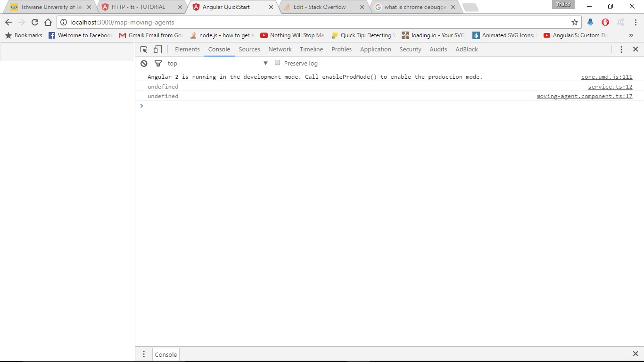Open the AngularJS: Custom bookmark
The height and width of the screenshot is (362, 644).
click(x=576, y=35)
